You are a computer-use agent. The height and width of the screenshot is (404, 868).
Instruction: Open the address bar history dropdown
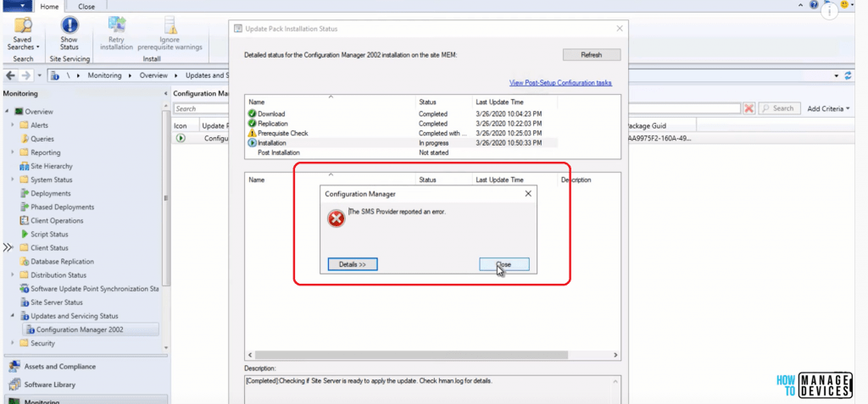click(836, 76)
